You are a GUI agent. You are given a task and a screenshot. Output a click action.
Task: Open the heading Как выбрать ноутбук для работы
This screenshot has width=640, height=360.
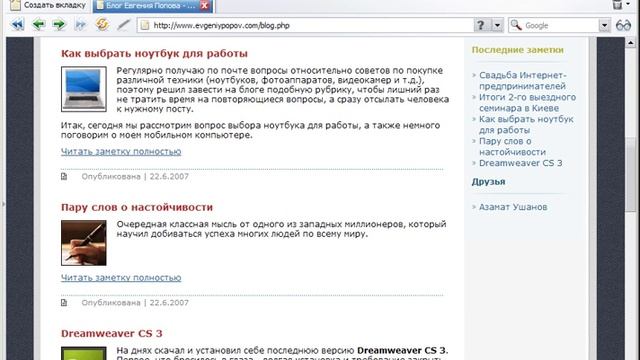coord(154,53)
